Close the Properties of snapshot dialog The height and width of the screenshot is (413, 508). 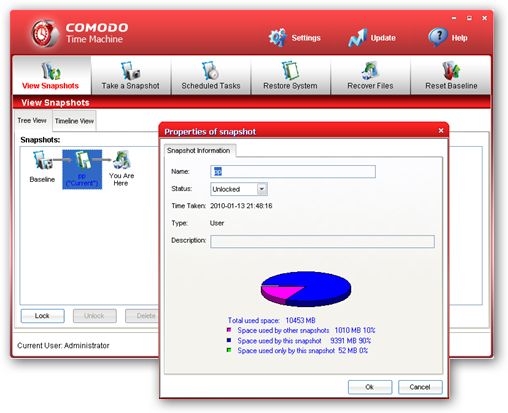pyautogui.click(x=441, y=130)
